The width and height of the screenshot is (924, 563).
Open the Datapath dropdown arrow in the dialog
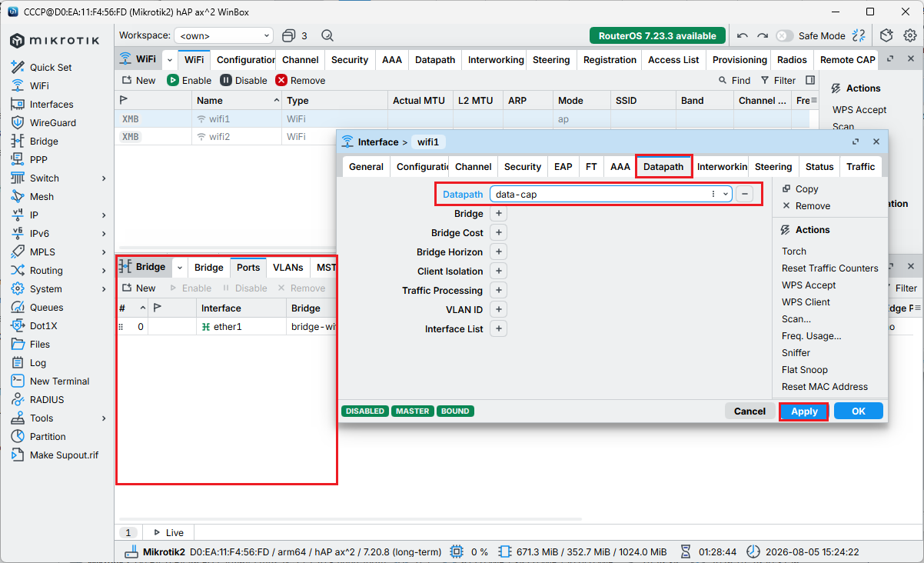[x=726, y=195]
